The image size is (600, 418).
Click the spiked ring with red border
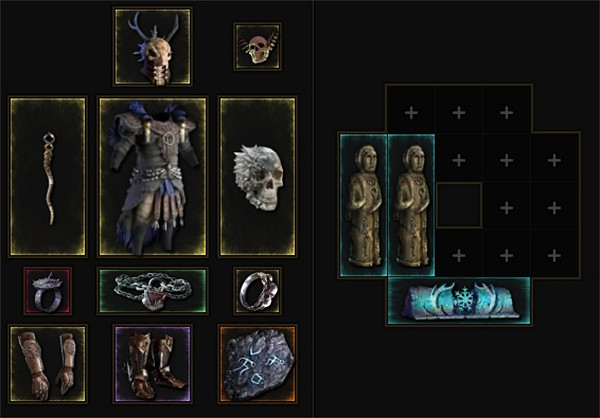[48, 291]
